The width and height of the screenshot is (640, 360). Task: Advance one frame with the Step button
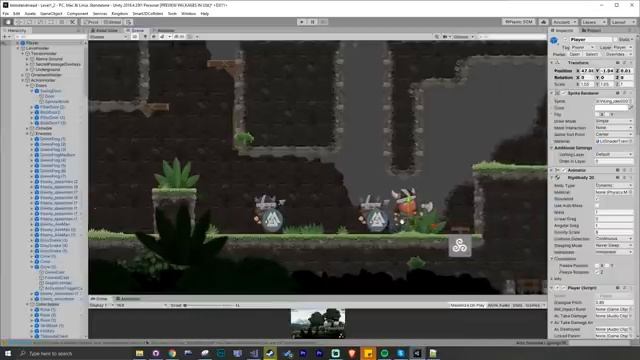point(323,22)
